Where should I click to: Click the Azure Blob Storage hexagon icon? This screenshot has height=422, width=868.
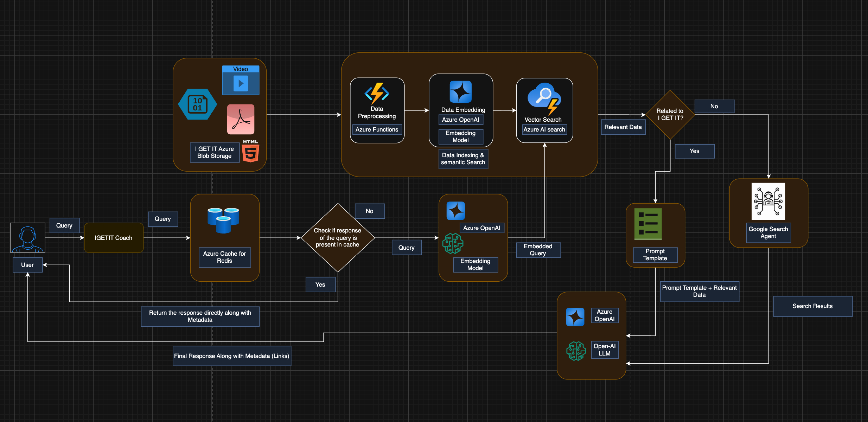pyautogui.click(x=198, y=104)
